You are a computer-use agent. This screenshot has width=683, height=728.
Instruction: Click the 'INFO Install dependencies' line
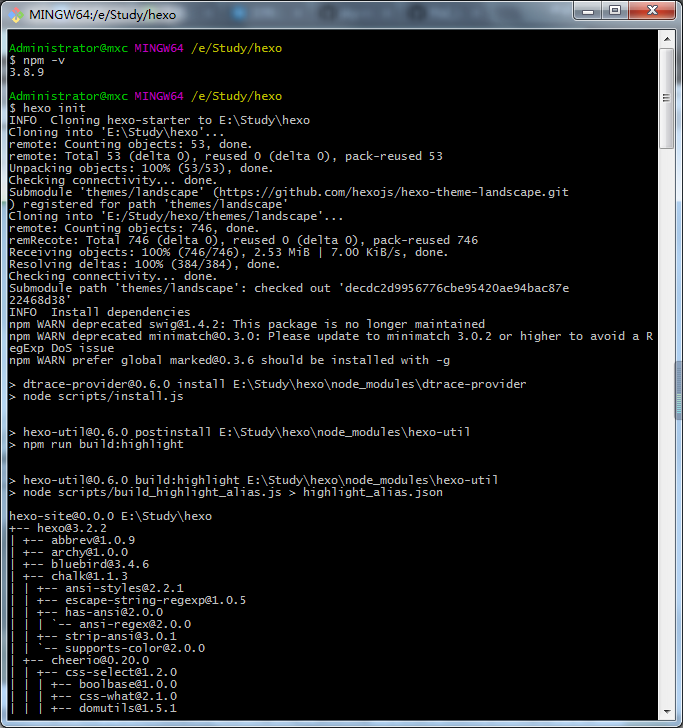pyautogui.click(x=99, y=312)
